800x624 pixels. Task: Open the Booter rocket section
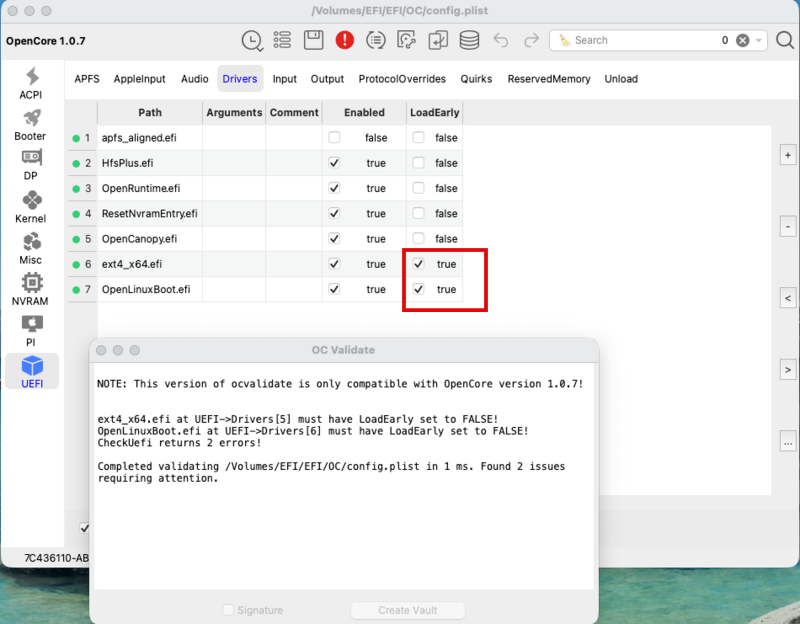31,125
